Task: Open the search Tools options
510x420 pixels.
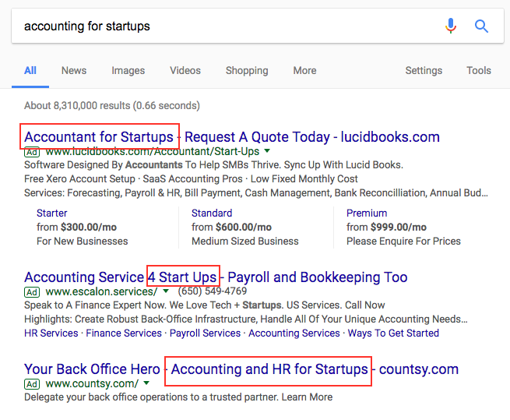Action: 479,70
